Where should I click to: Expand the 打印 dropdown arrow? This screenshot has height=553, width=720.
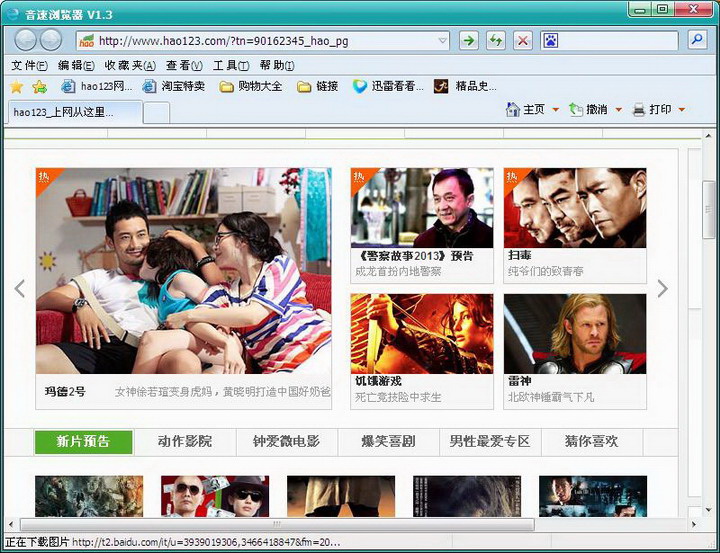coord(682,109)
